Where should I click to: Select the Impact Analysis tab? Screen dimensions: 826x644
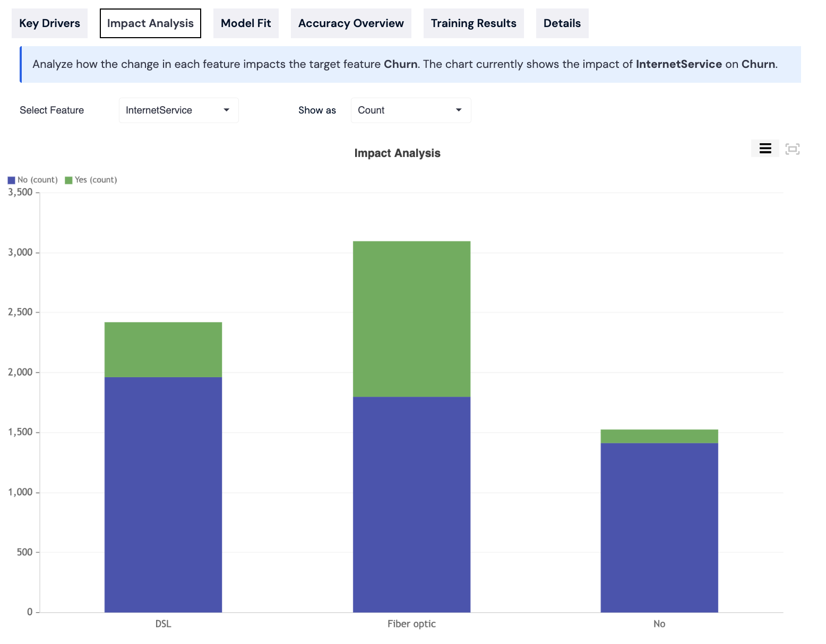tap(150, 23)
